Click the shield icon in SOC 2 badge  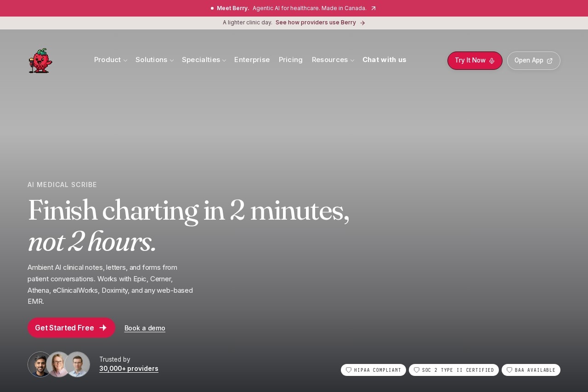(417, 370)
